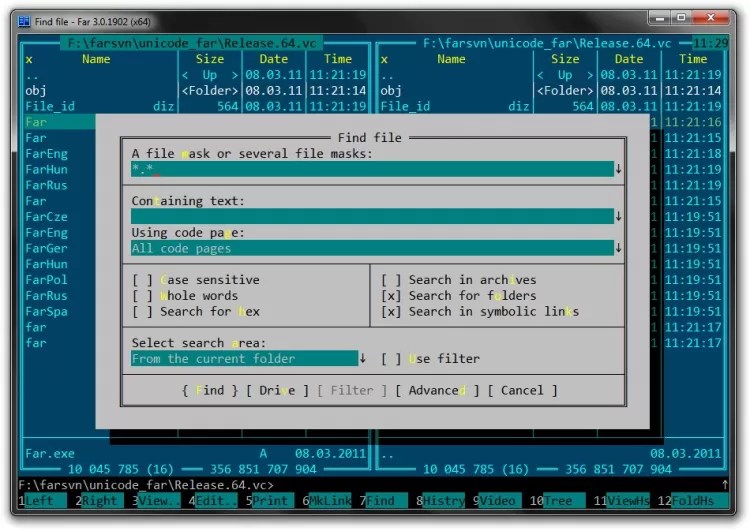Enable the Use filter checkbox
The image size is (750, 531).
391,359
